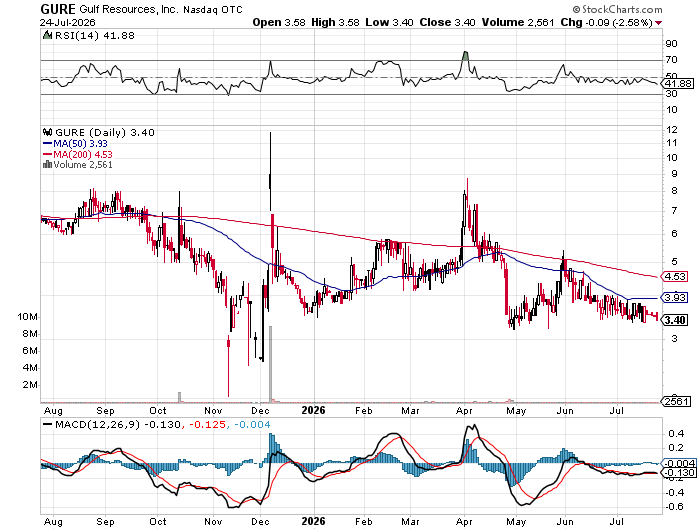Click the 3.40 last price tag
700x530 pixels.
[x=675, y=320]
